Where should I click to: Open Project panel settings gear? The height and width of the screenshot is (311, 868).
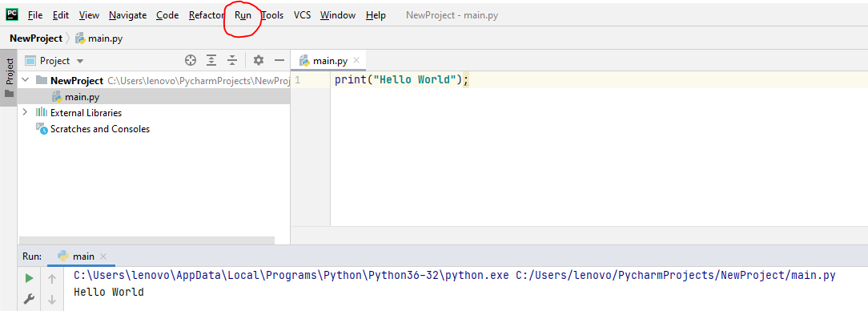[x=259, y=60]
